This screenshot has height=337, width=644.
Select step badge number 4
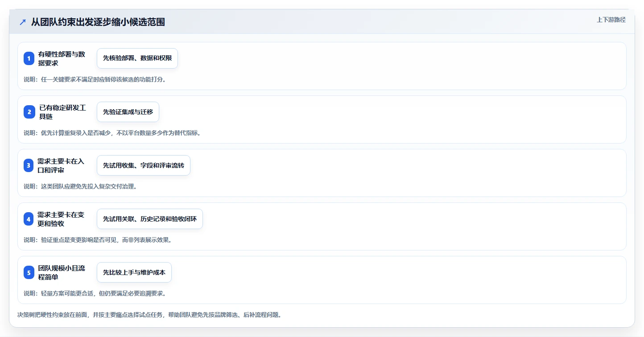point(29,219)
